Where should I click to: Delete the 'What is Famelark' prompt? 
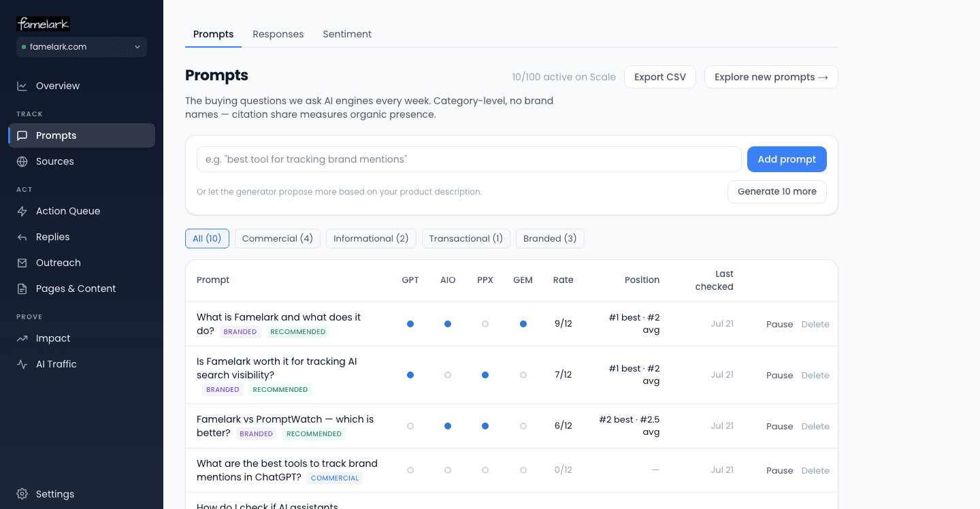pyautogui.click(x=815, y=324)
